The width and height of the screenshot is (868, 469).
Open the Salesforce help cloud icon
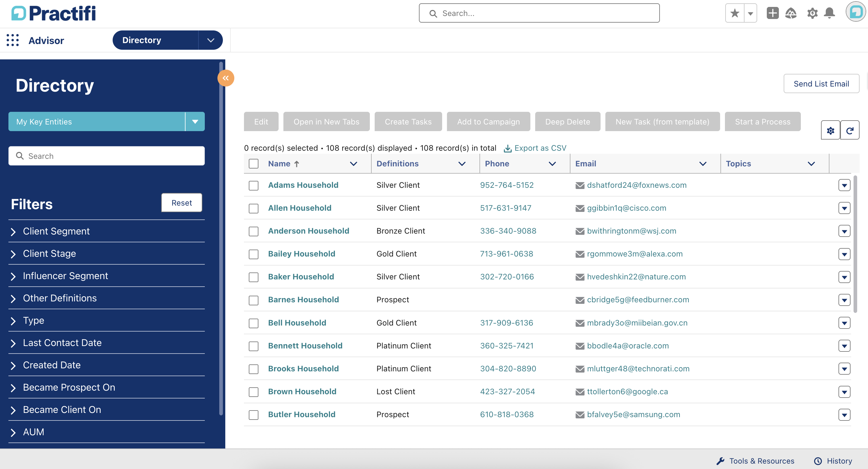point(791,13)
